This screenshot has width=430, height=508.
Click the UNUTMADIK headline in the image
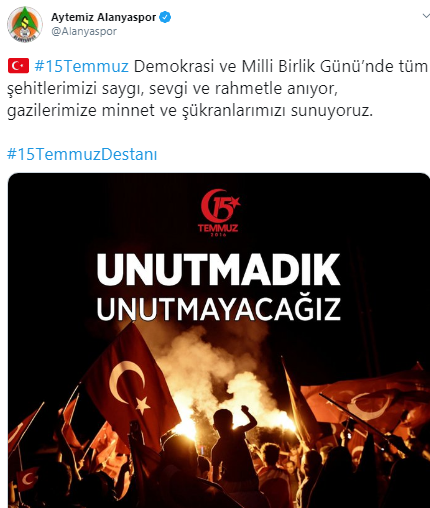(x=219, y=269)
